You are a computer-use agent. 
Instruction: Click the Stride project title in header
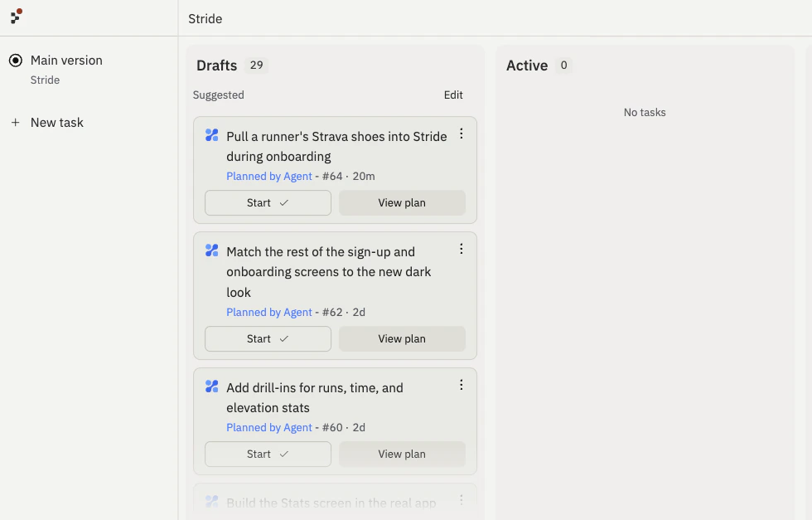pos(205,19)
